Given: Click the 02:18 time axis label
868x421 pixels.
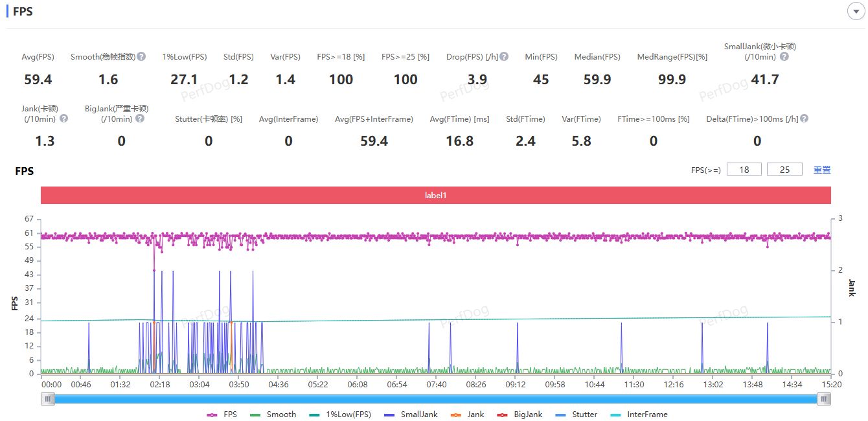Looking at the screenshot, I should 159,385.
